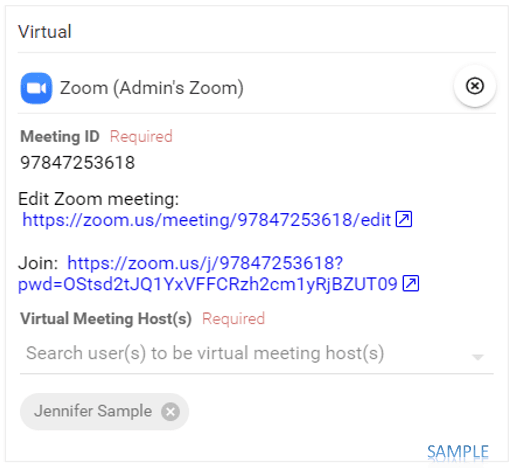The width and height of the screenshot is (513, 468).
Task: Remove Jennifer Sample from the hosts
Action: click(x=170, y=412)
